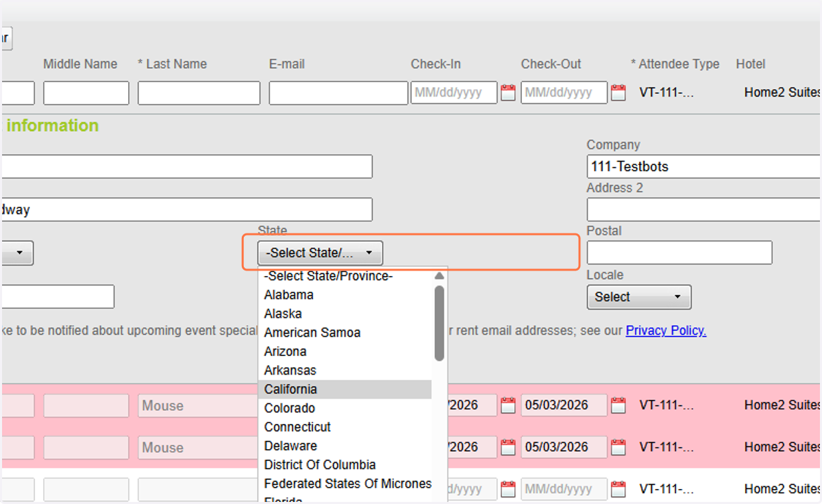Viewport: 822px width, 504px height.
Task: Click state list scroll up arrow
Action: click(x=439, y=276)
